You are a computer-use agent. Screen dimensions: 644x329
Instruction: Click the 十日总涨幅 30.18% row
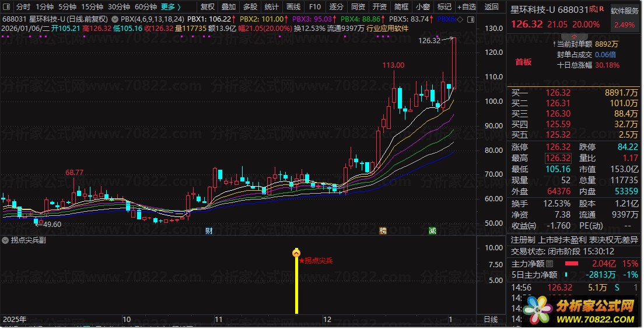coord(588,65)
